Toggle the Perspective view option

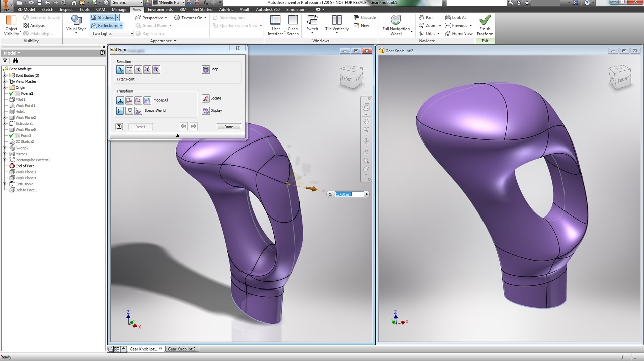149,18
